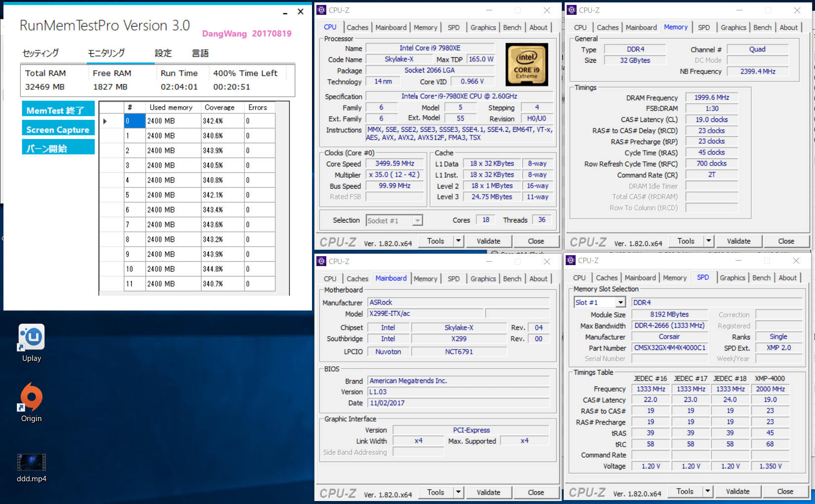Click the Core Speed value 3499.59 MHz
815x504 pixels.
395,163
